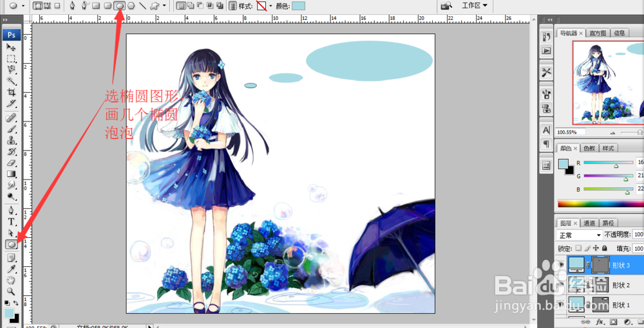
Task: Choose the Rectangle shape in the options bar
Action: (96, 6)
